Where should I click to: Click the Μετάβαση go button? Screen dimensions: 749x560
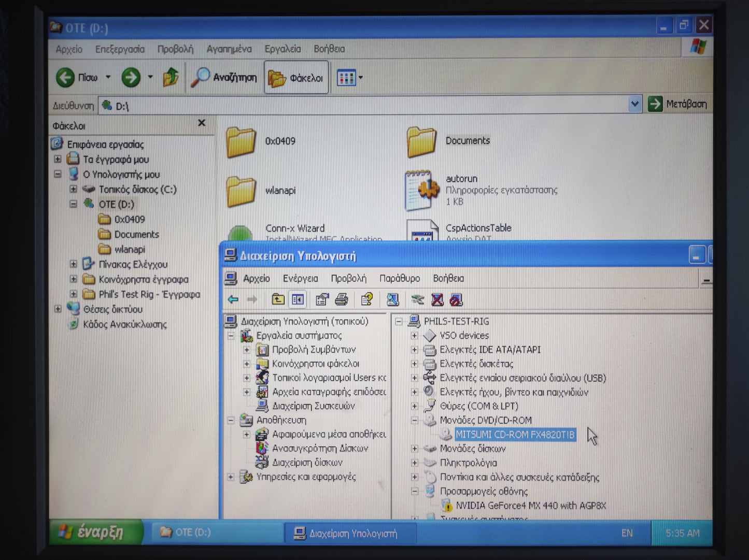click(x=677, y=104)
